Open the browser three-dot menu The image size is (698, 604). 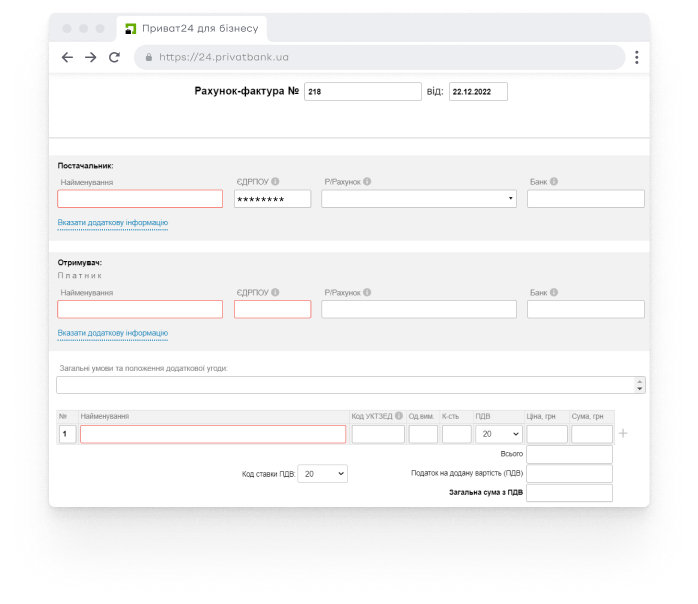pyautogui.click(x=636, y=58)
